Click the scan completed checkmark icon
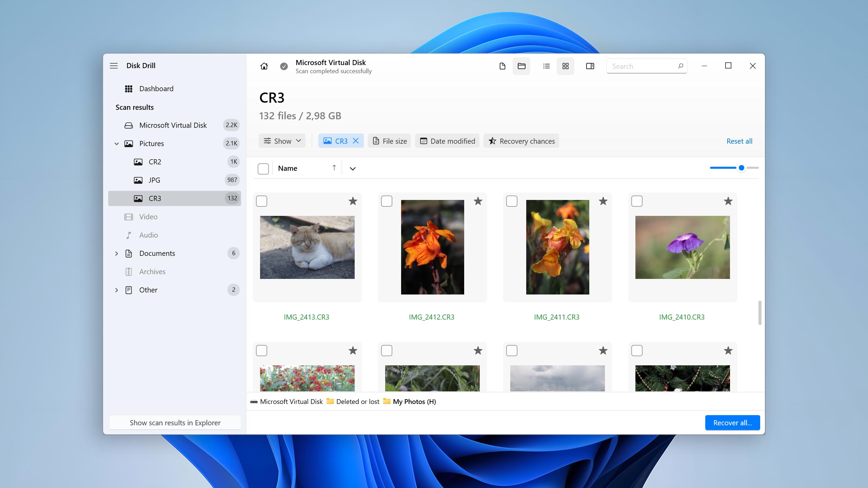Image resolution: width=868 pixels, height=488 pixels. 284,66
